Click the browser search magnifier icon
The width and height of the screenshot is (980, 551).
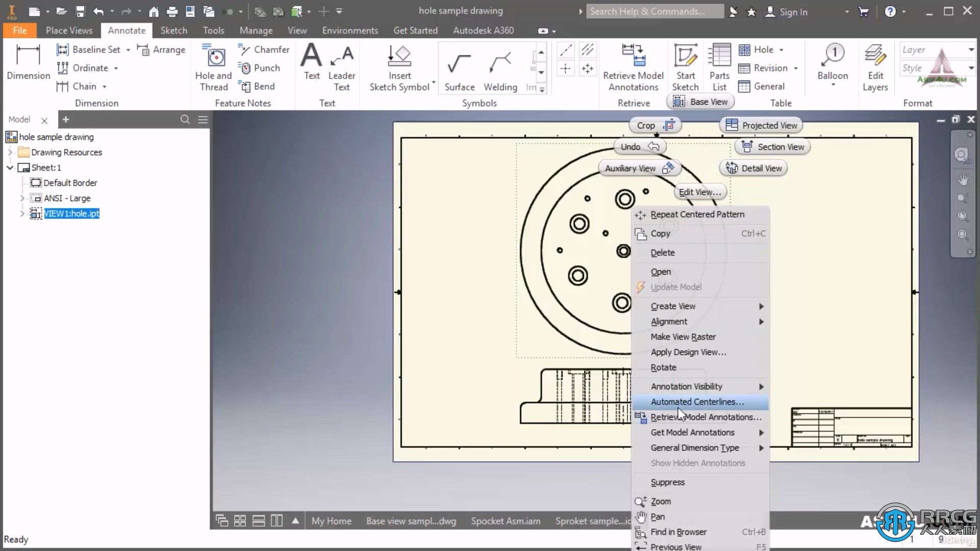coord(185,119)
